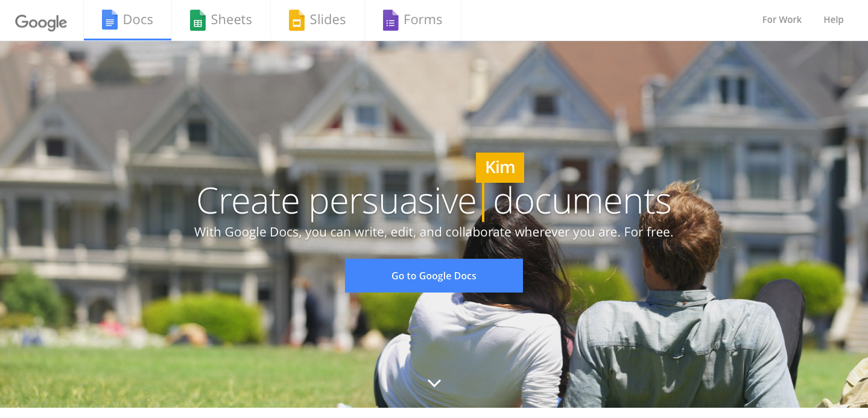Open the Help link
The height and width of the screenshot is (418, 868).
pos(834,20)
